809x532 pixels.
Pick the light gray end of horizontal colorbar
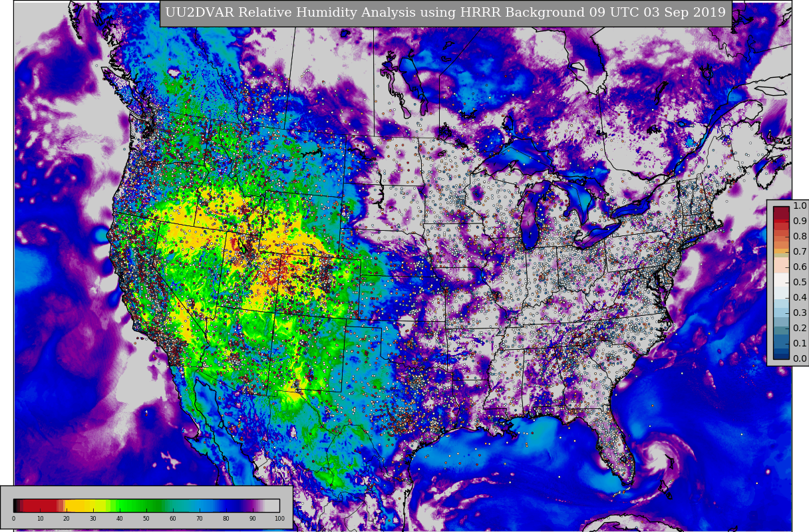click(x=273, y=505)
